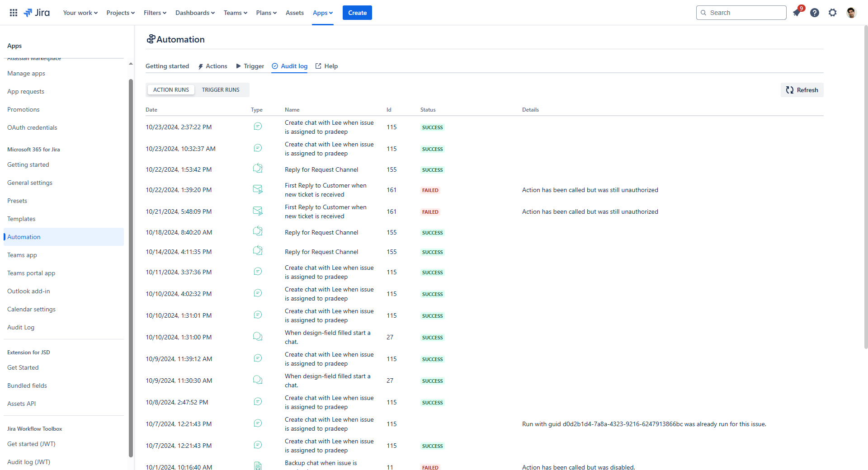Image resolution: width=868 pixels, height=470 pixels.
Task: Open the Filters dropdown menu
Action: [155, 13]
